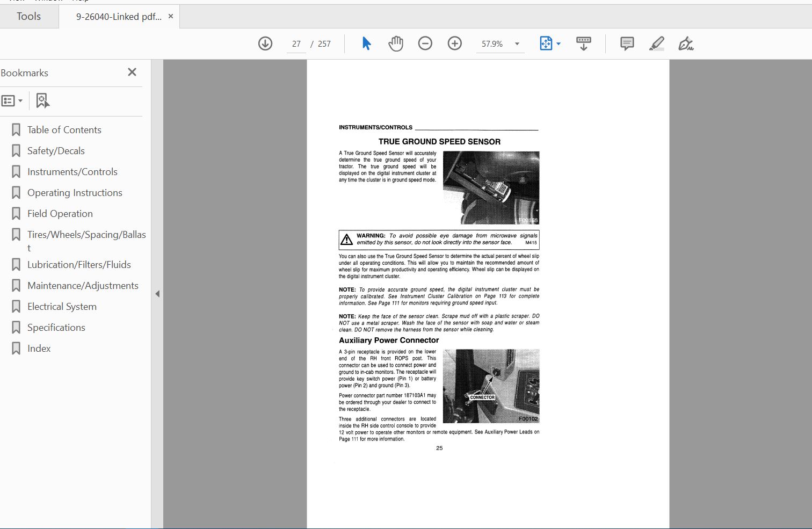The width and height of the screenshot is (812, 529).
Task: Click the INSTRUMENTS/CONTROLS page header
Action: tap(375, 127)
